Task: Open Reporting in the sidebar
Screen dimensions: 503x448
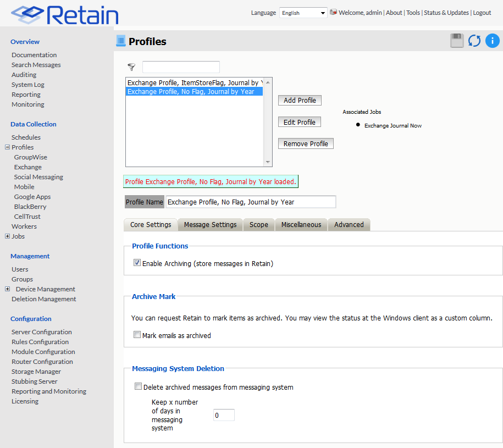Action: (x=26, y=95)
